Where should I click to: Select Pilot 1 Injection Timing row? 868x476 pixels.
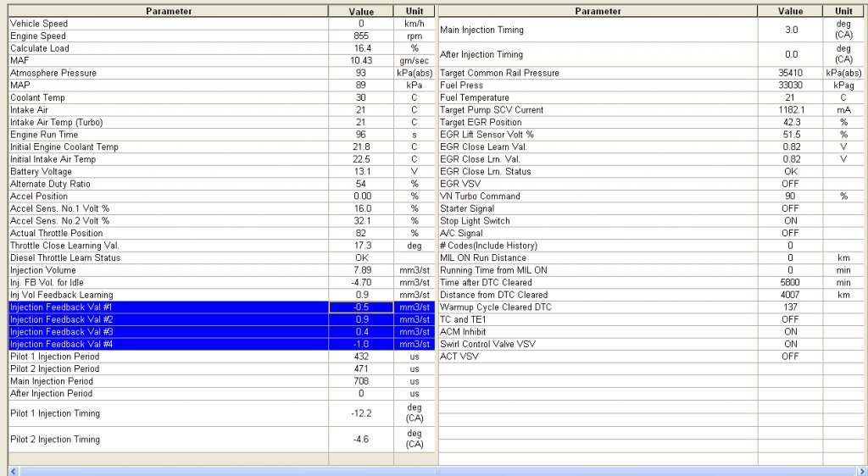coord(222,413)
